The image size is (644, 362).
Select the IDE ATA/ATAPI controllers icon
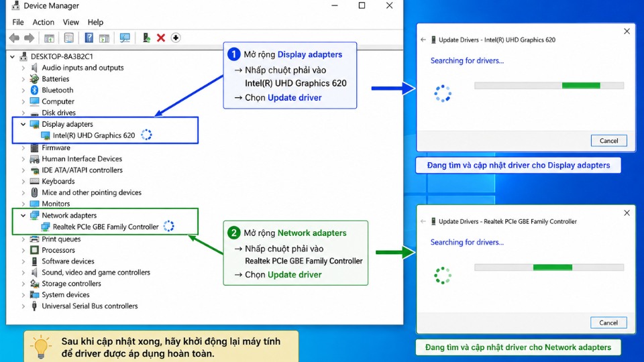point(34,170)
